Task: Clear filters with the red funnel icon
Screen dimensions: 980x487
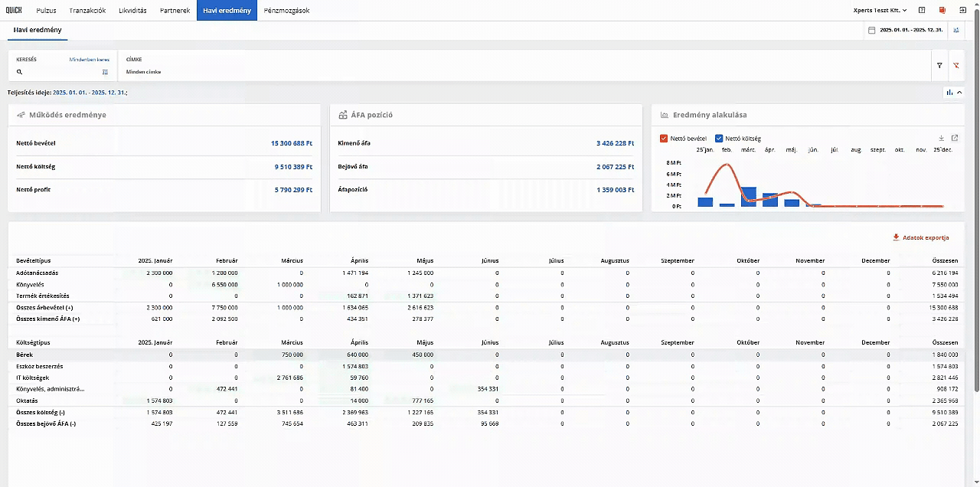Action: coord(956,66)
